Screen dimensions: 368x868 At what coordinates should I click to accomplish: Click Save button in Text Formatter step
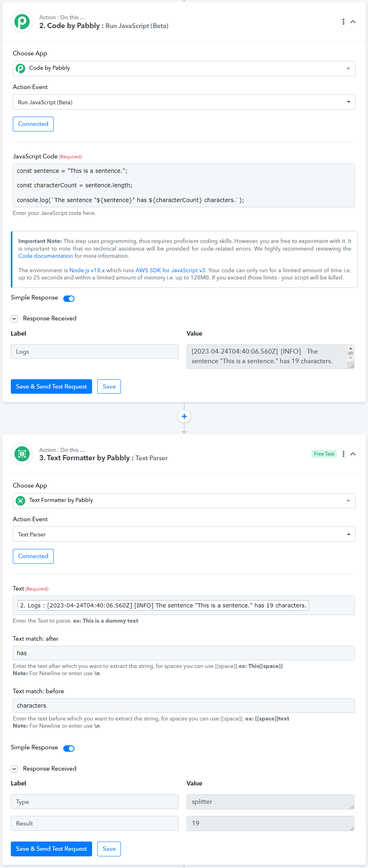(x=109, y=849)
